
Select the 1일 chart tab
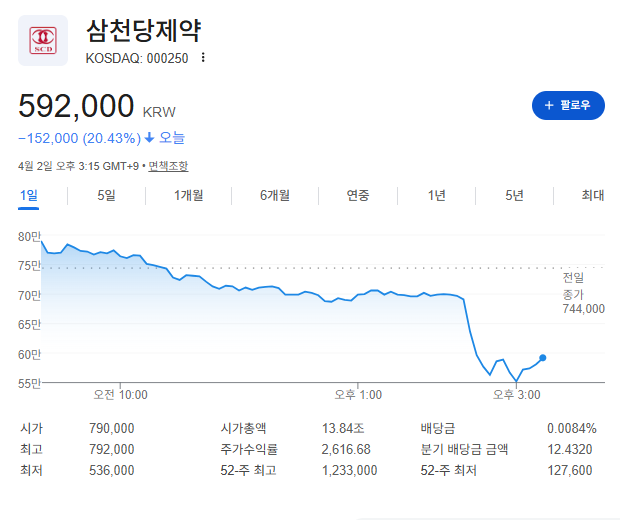(x=29, y=195)
